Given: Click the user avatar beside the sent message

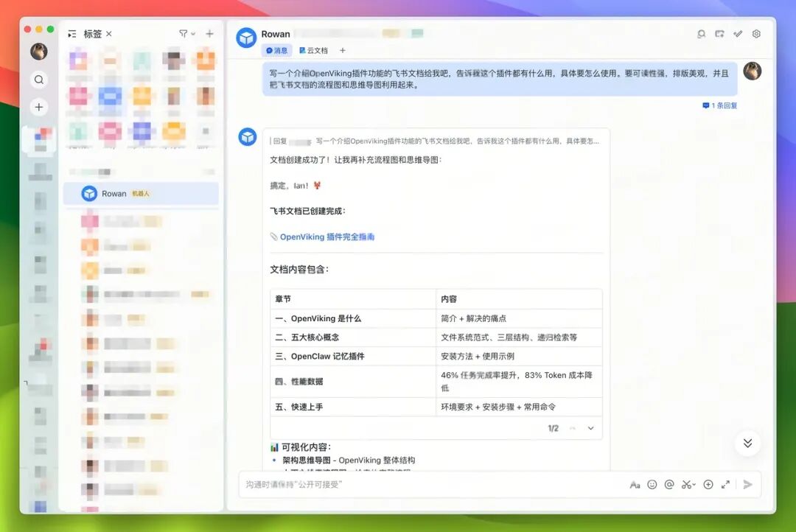Looking at the screenshot, I should tap(753, 71).
